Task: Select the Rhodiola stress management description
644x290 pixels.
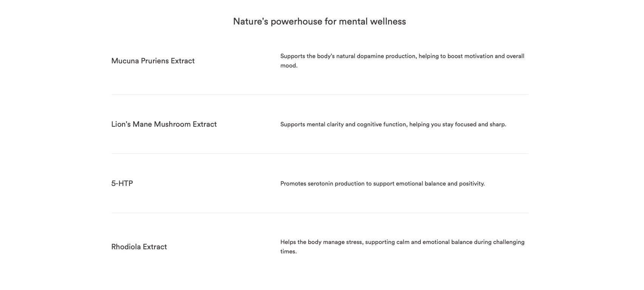Action: [402, 247]
